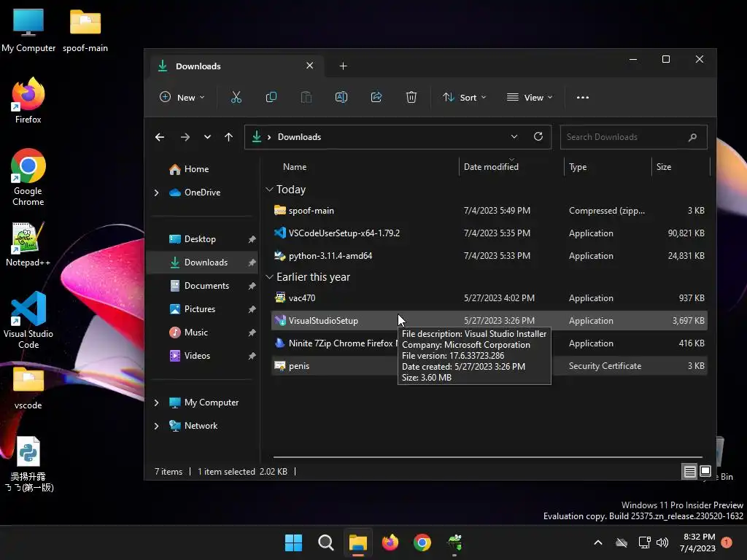Go up one folder level arrow

coord(228,137)
